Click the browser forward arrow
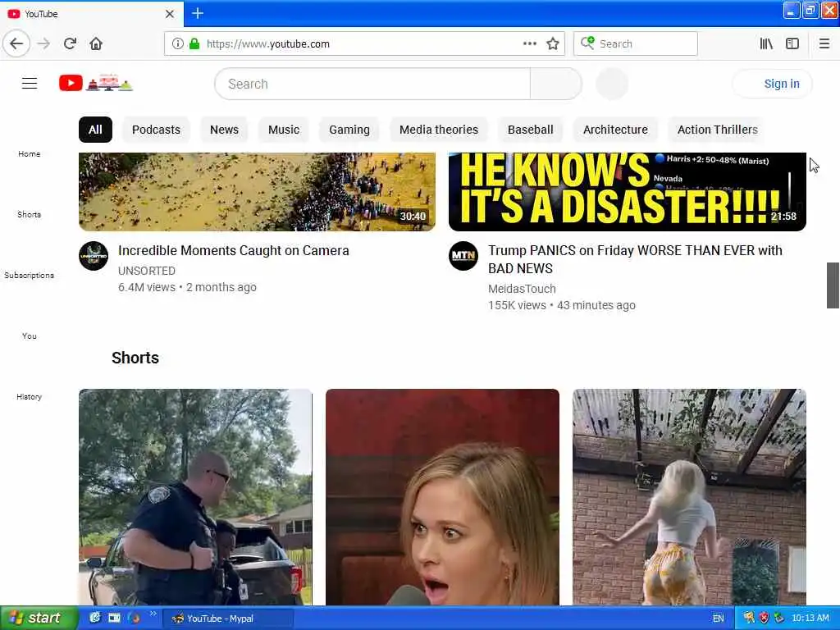The image size is (840, 630). click(44, 43)
